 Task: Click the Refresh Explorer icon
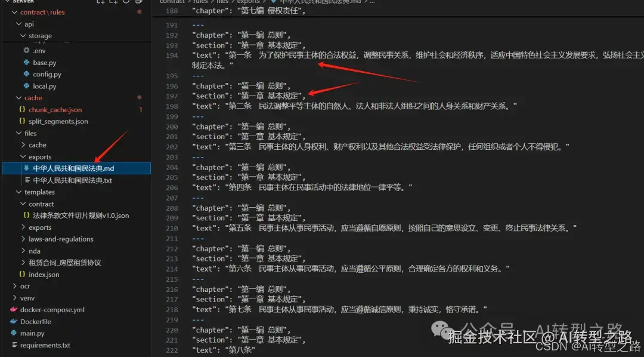126,3
